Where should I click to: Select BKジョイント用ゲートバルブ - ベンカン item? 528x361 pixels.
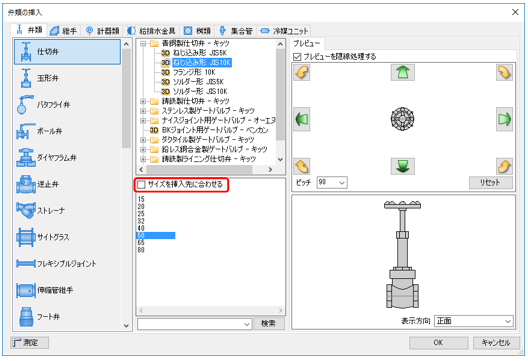tap(215, 130)
